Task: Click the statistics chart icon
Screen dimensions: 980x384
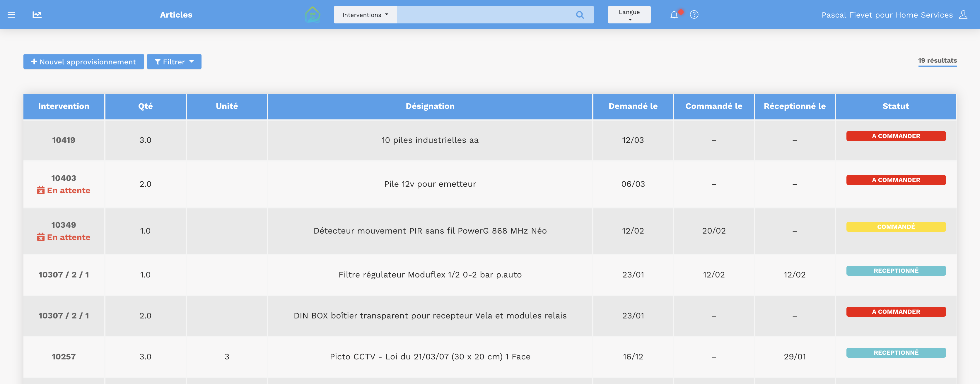Action: click(37, 15)
